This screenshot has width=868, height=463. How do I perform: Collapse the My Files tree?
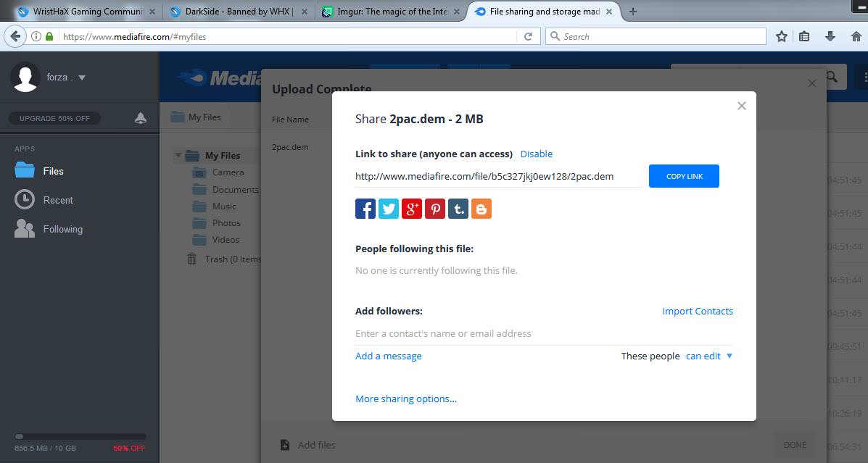click(x=178, y=156)
